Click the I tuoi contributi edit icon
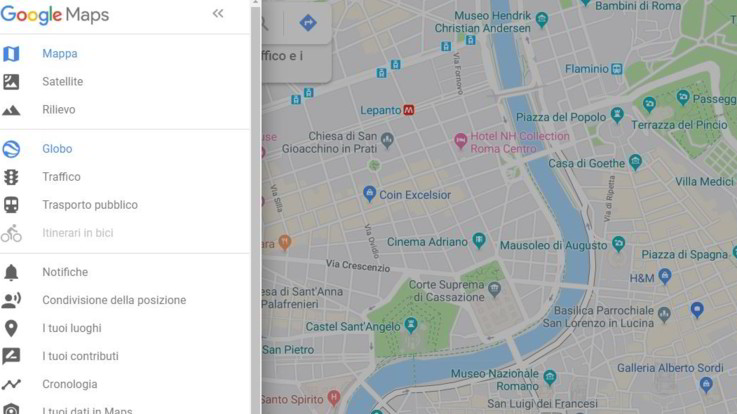This screenshot has height=414, width=737. coord(11,356)
